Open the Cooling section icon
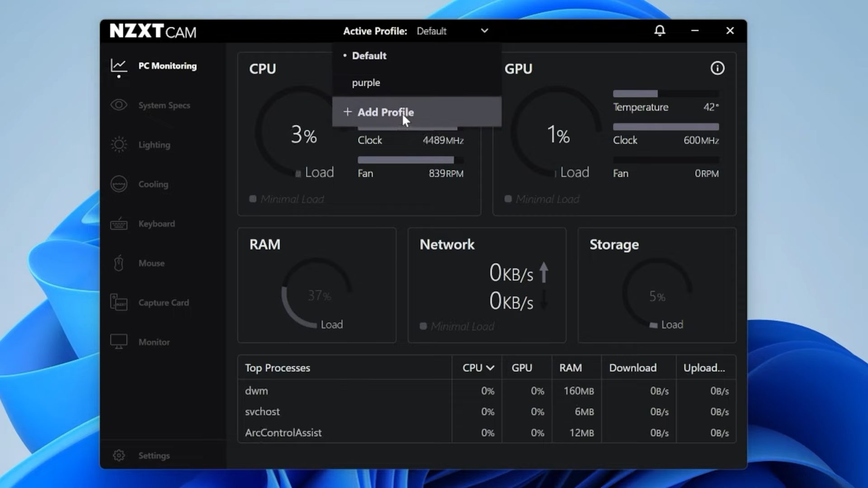This screenshot has height=488, width=868. (x=119, y=184)
